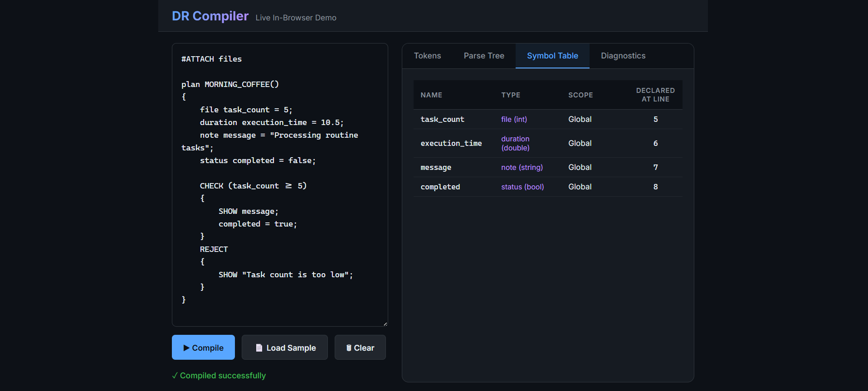This screenshot has height=391, width=868.
Task: Click the status (bool) type cell
Action: [522, 187]
